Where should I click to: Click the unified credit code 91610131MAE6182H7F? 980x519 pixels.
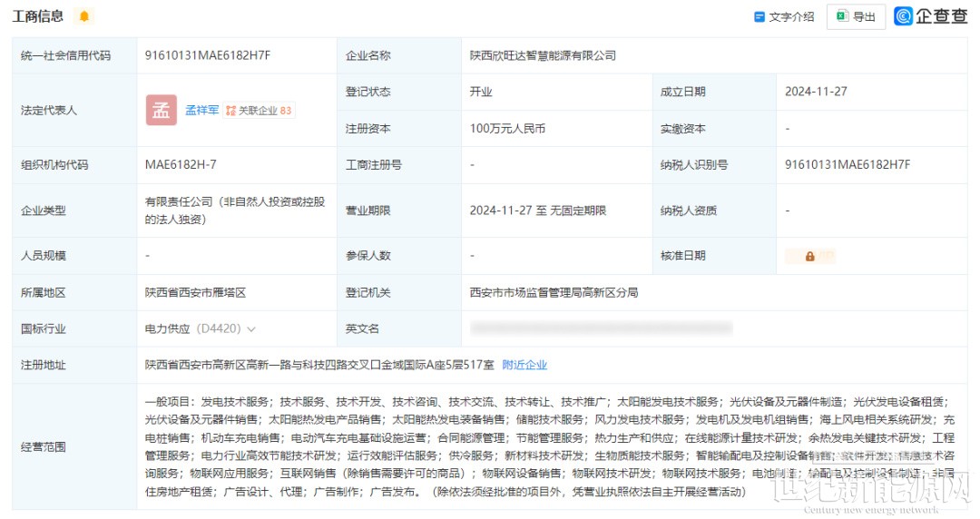click(x=208, y=55)
